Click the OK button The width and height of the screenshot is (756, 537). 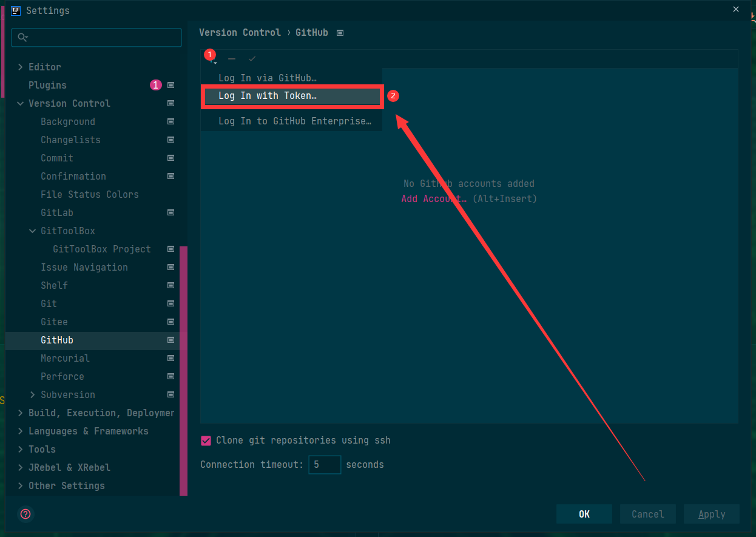tap(584, 514)
